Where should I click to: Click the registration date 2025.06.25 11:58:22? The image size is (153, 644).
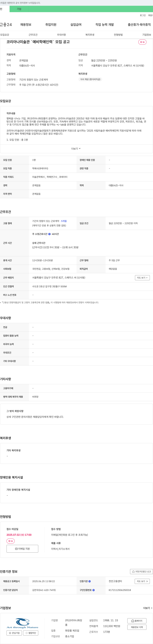(43, 581)
